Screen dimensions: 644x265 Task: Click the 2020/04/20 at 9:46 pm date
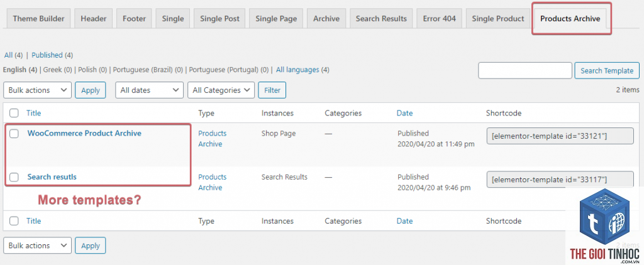point(434,188)
